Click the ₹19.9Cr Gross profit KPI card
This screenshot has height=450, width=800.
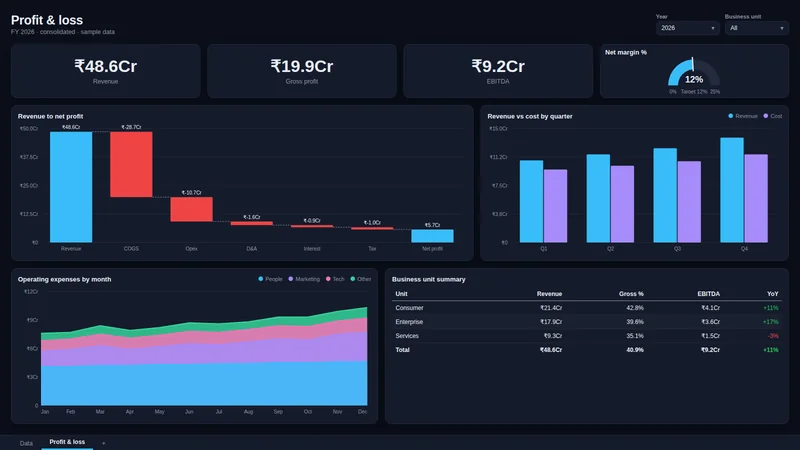coord(302,71)
